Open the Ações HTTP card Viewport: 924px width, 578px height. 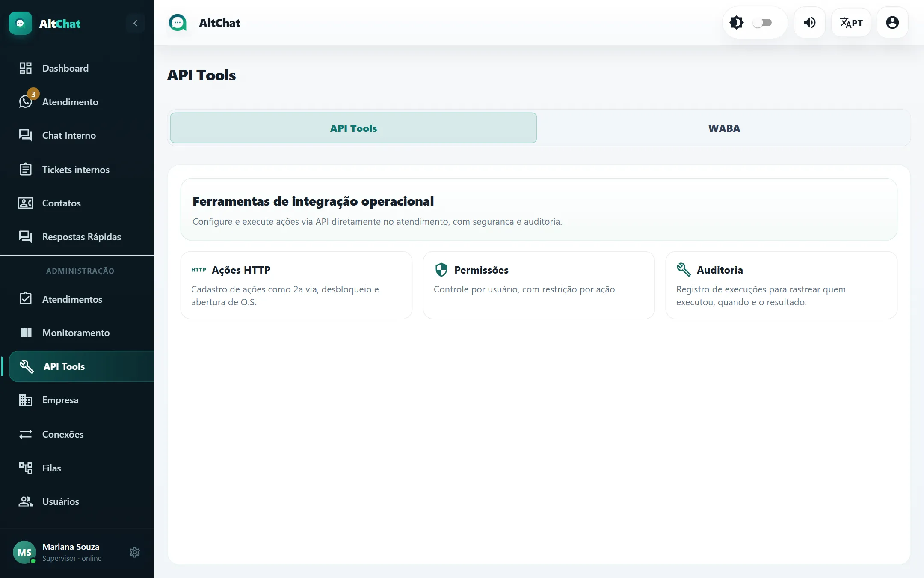click(296, 285)
